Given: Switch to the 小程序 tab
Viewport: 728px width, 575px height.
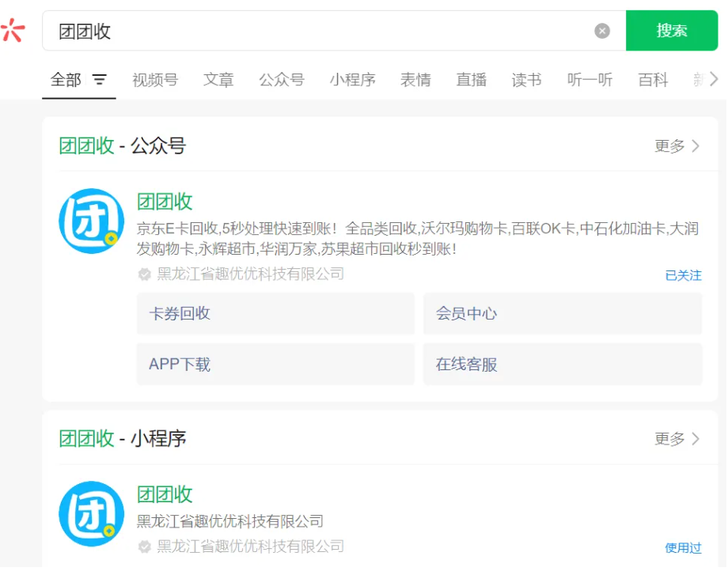Looking at the screenshot, I should (353, 80).
